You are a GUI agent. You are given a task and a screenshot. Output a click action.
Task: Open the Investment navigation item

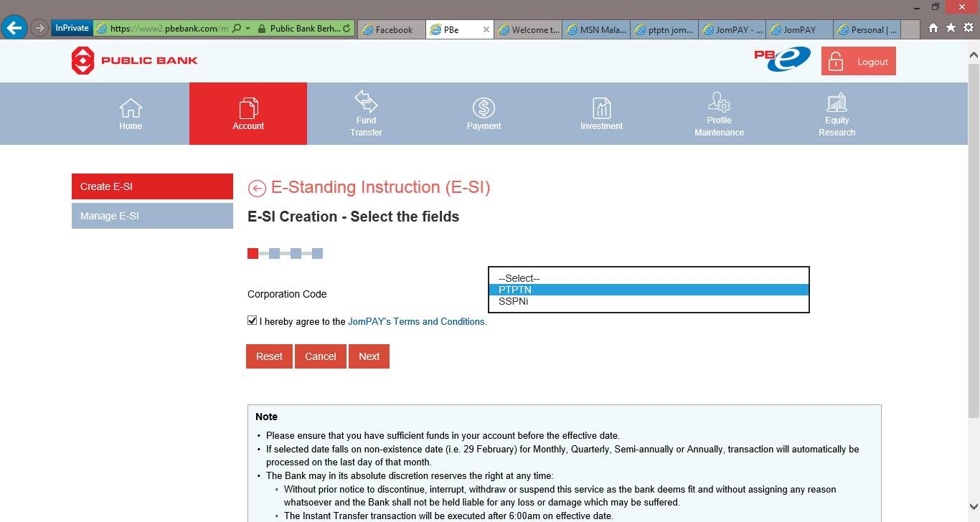601,114
